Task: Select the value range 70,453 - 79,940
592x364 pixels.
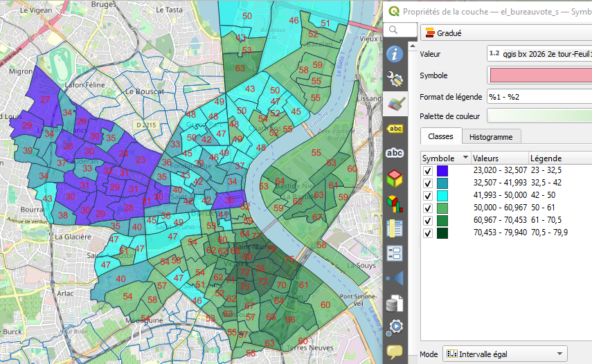Action: (x=500, y=233)
